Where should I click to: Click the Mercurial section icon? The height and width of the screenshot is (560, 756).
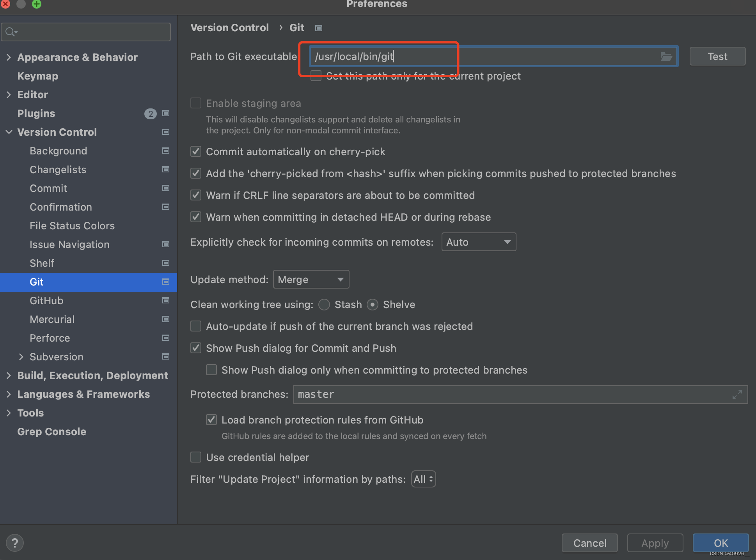coord(167,318)
